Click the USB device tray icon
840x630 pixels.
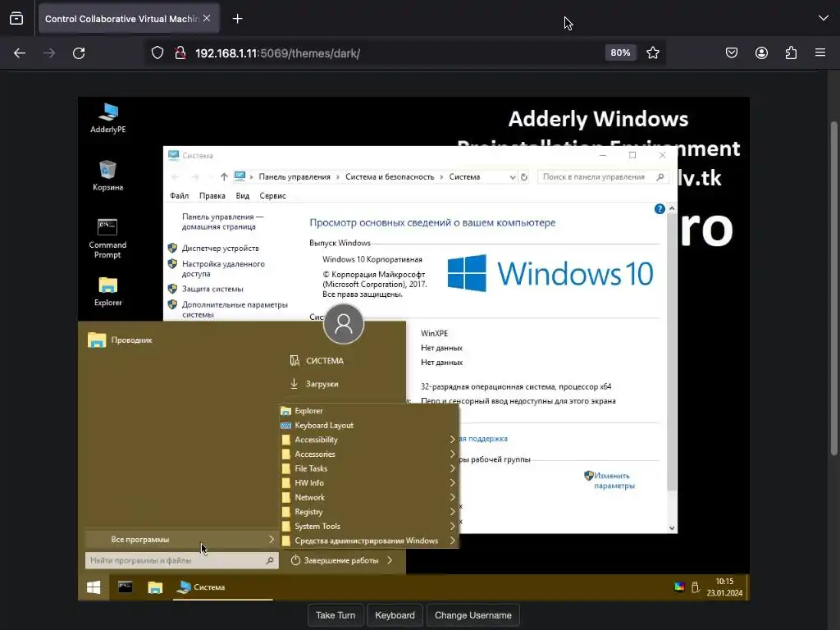[x=696, y=587]
